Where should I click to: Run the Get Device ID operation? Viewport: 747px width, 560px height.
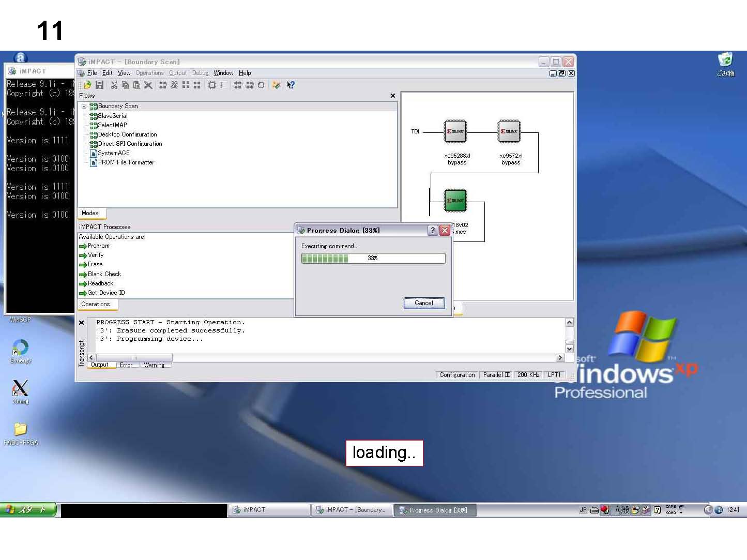pyautogui.click(x=102, y=293)
